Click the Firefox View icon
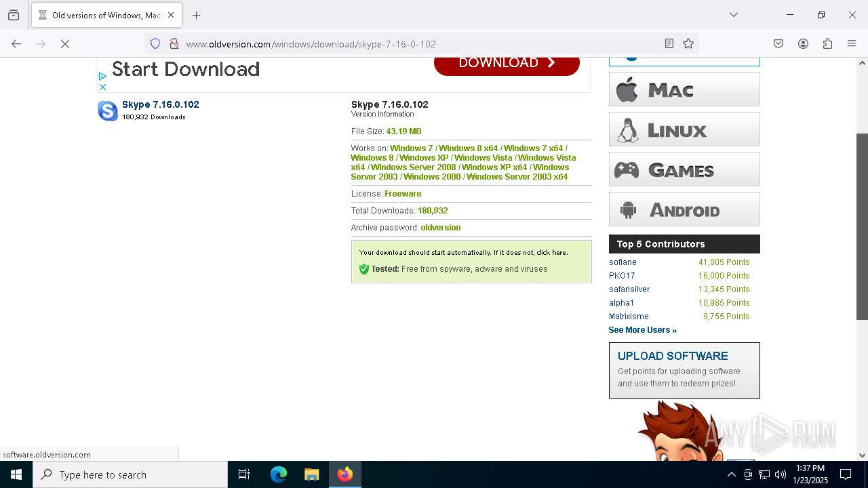 click(x=14, y=15)
